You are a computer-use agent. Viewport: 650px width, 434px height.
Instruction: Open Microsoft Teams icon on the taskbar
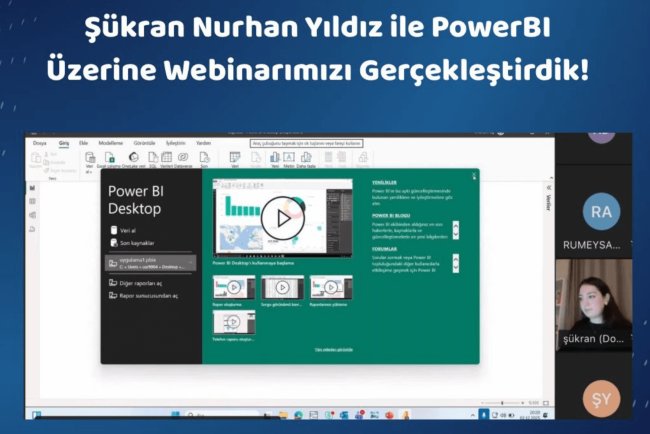(359, 415)
